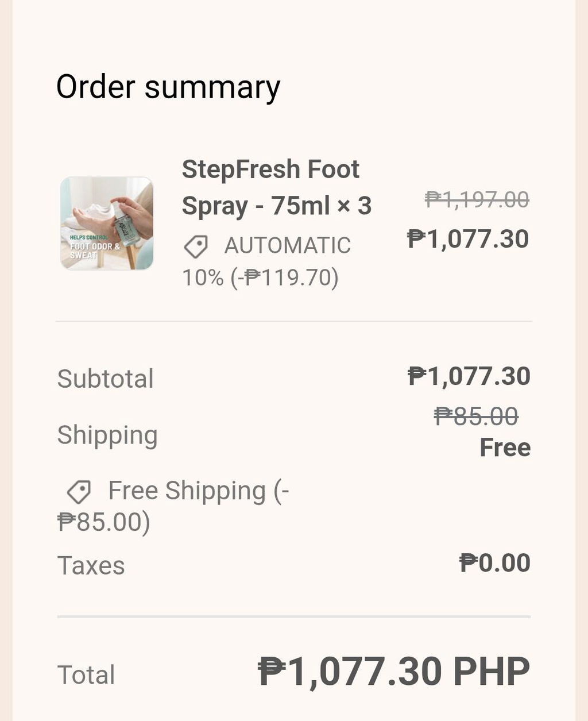
Task: Click the AUTOMATIC 10% discount text
Action: (266, 261)
